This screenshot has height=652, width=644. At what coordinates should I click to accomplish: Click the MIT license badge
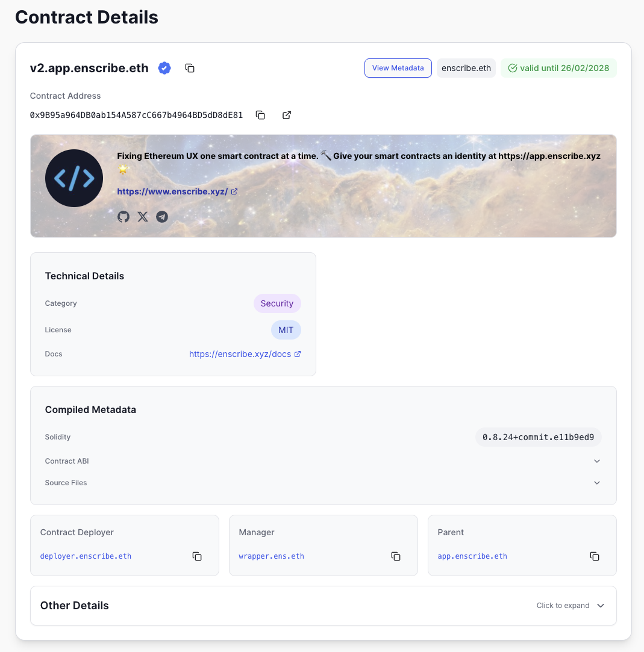click(x=286, y=329)
